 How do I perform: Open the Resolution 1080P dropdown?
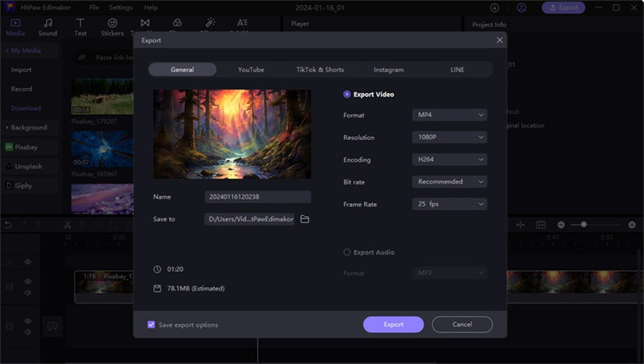click(449, 138)
